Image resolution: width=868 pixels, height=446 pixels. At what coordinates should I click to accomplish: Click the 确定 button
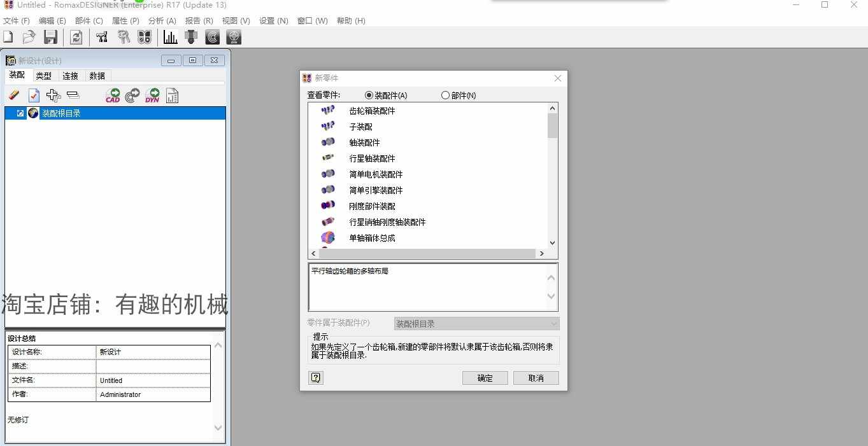[485, 378]
